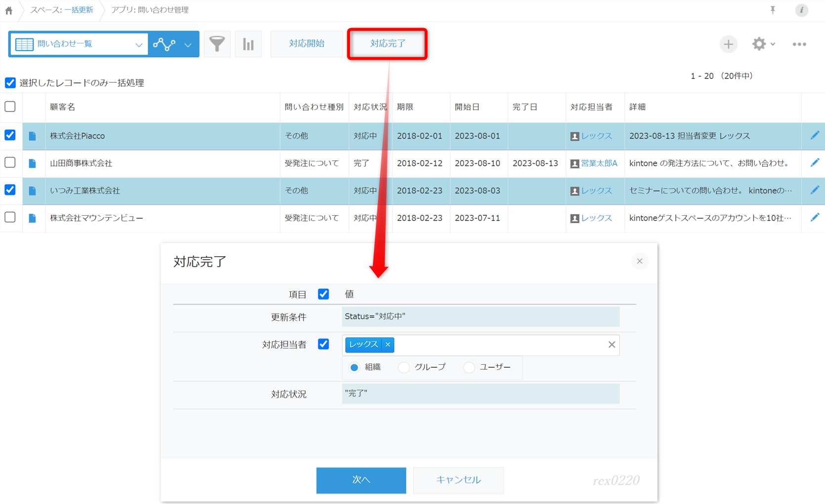Click the user icon beside 営業太郎A
The width and height of the screenshot is (825, 504).
click(x=575, y=163)
